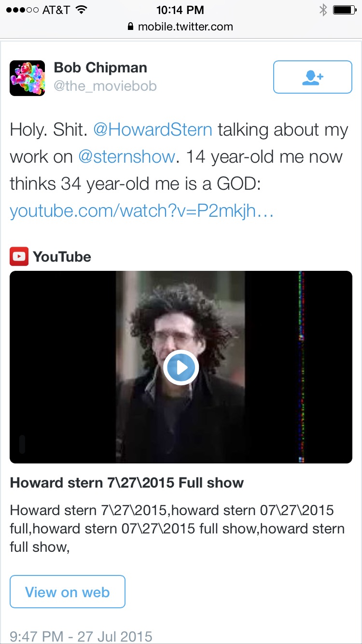Tap the follow user icon button
Viewport: 362px width, 644px height.
[x=312, y=77]
